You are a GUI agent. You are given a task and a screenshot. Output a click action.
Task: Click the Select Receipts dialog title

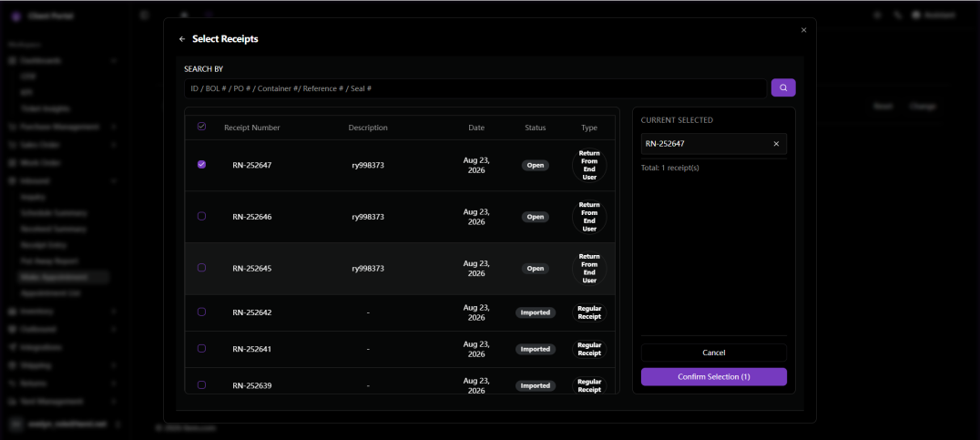(x=225, y=39)
